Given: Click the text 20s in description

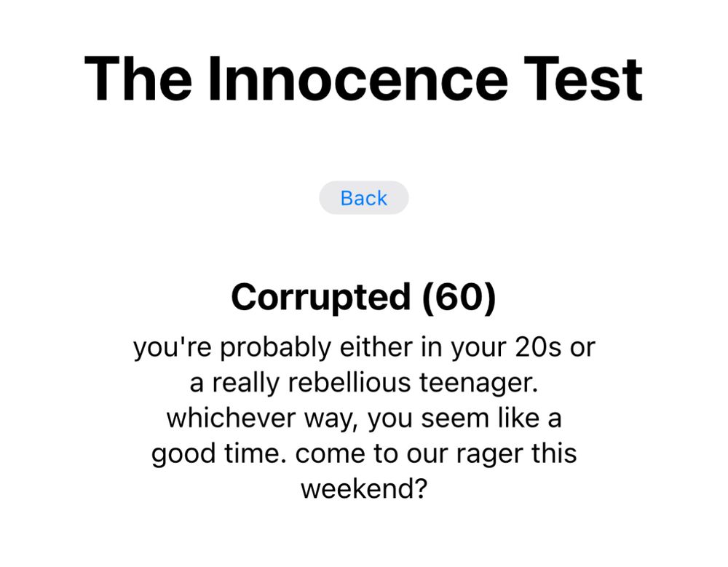Looking at the screenshot, I should [538, 347].
